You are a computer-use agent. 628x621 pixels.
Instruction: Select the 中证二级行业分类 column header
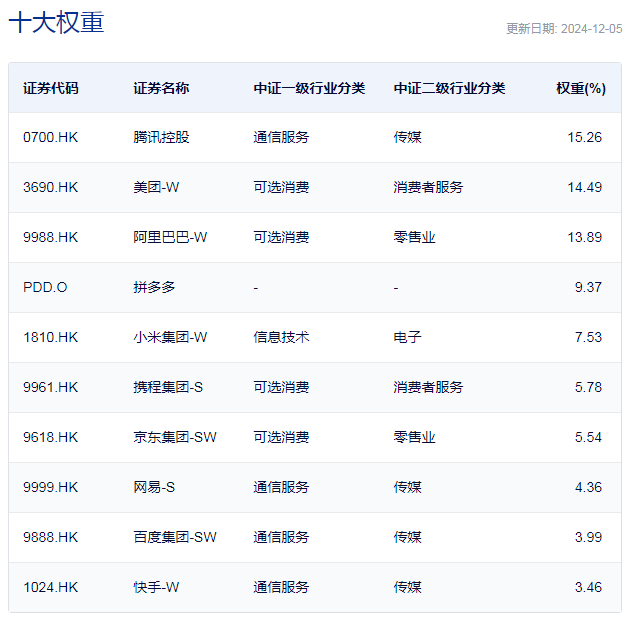click(449, 88)
